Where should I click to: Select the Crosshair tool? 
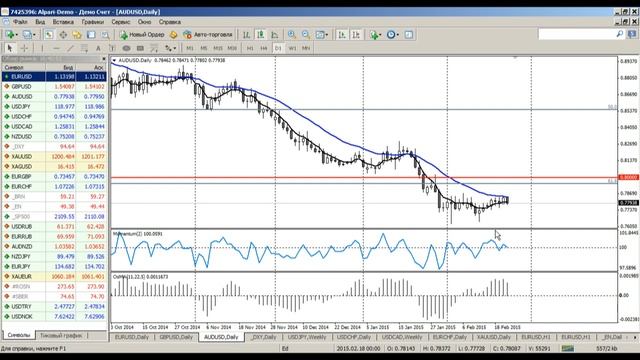24,48
